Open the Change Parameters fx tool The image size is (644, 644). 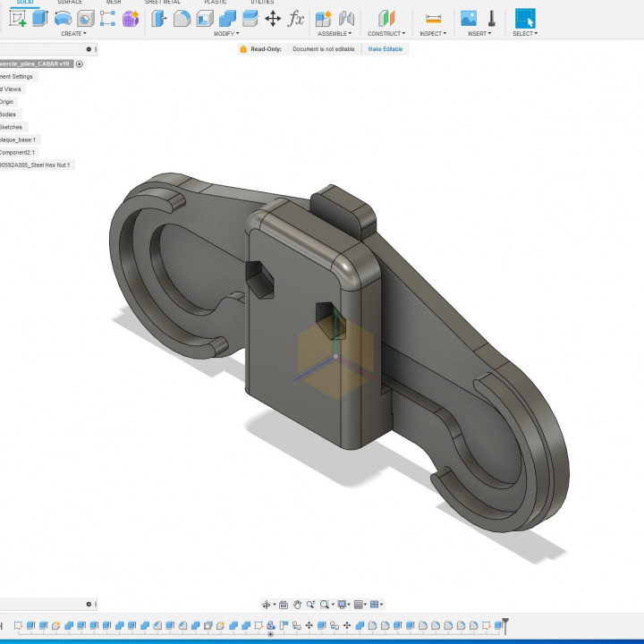point(296,18)
